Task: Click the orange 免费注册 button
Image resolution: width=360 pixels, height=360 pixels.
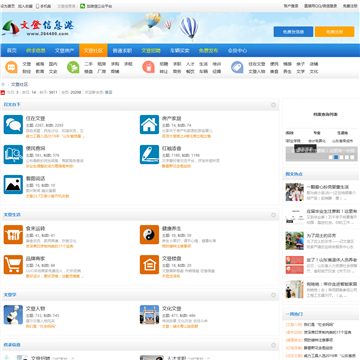Action: coord(334,32)
